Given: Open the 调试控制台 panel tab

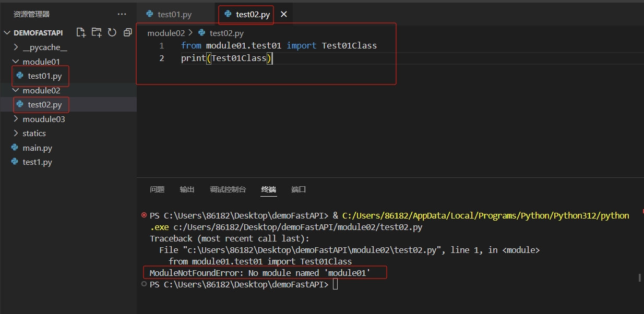Looking at the screenshot, I should pyautogui.click(x=228, y=189).
